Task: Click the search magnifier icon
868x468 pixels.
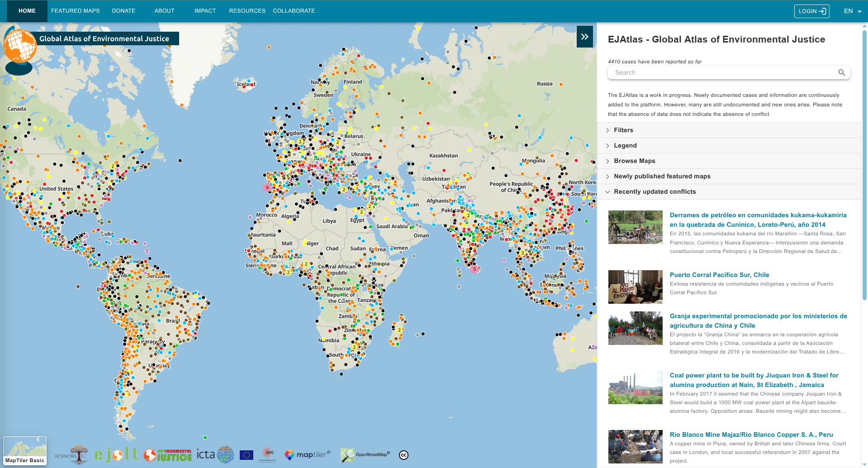Action: pos(841,72)
